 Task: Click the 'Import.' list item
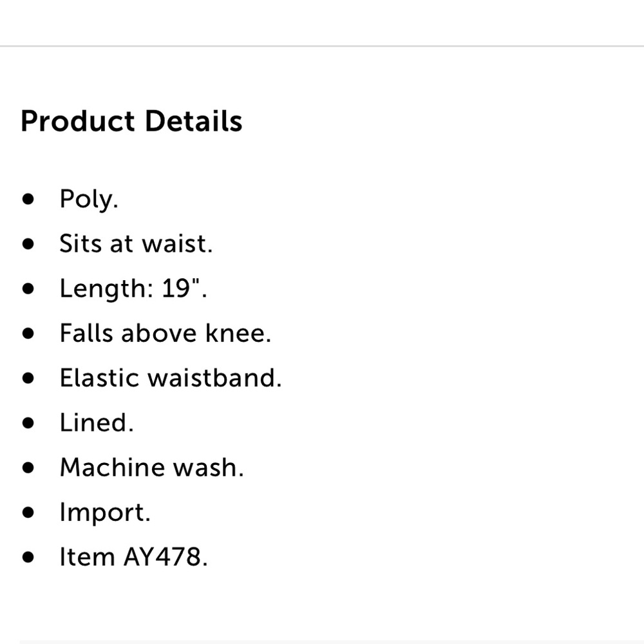click(105, 513)
